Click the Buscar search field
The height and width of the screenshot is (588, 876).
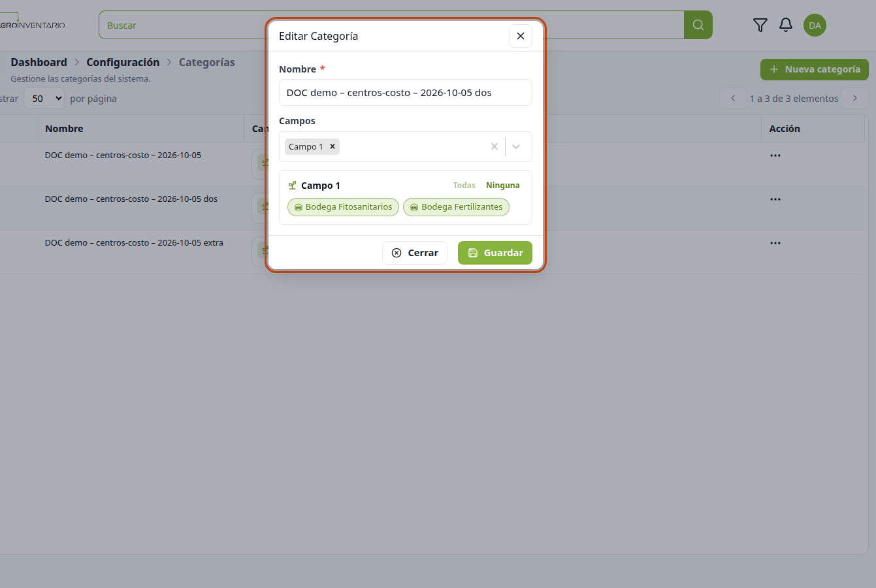pyautogui.click(x=391, y=25)
